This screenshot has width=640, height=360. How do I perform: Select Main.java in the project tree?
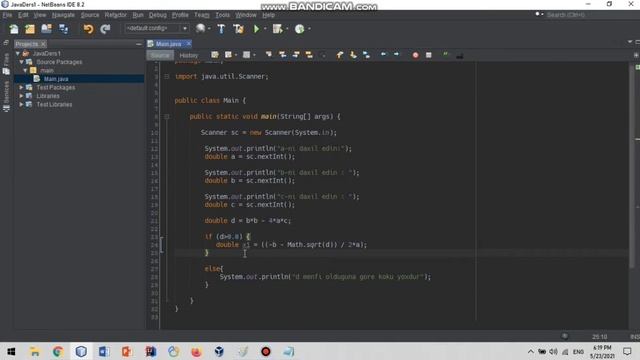pos(56,79)
